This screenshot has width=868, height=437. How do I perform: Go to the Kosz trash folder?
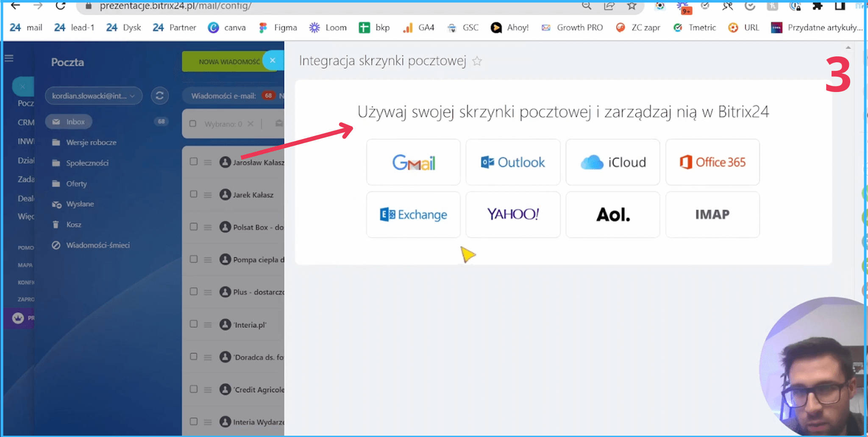pyautogui.click(x=73, y=225)
